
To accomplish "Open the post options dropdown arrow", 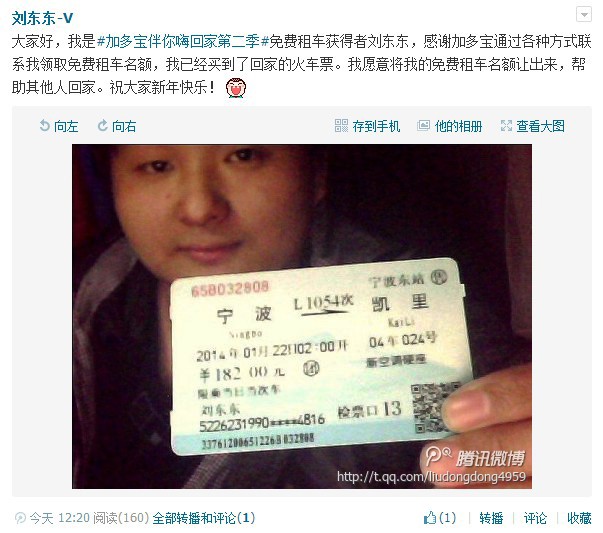I will [584, 15].
